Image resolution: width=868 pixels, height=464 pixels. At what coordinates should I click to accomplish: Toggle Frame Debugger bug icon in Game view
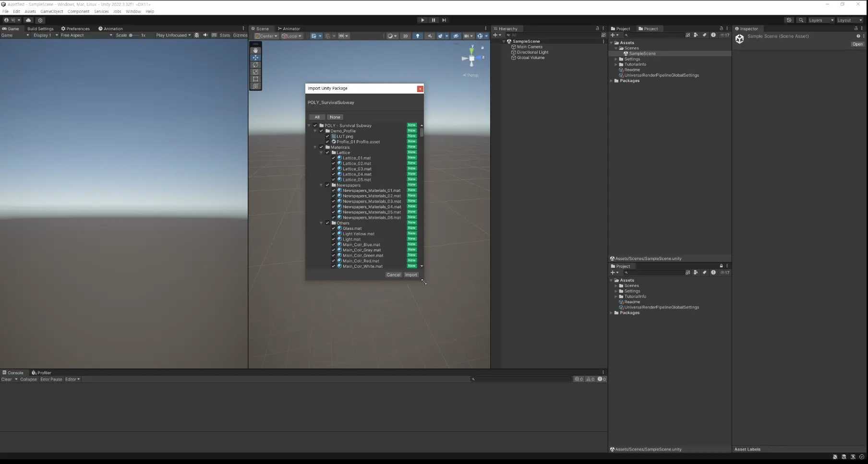coord(196,35)
